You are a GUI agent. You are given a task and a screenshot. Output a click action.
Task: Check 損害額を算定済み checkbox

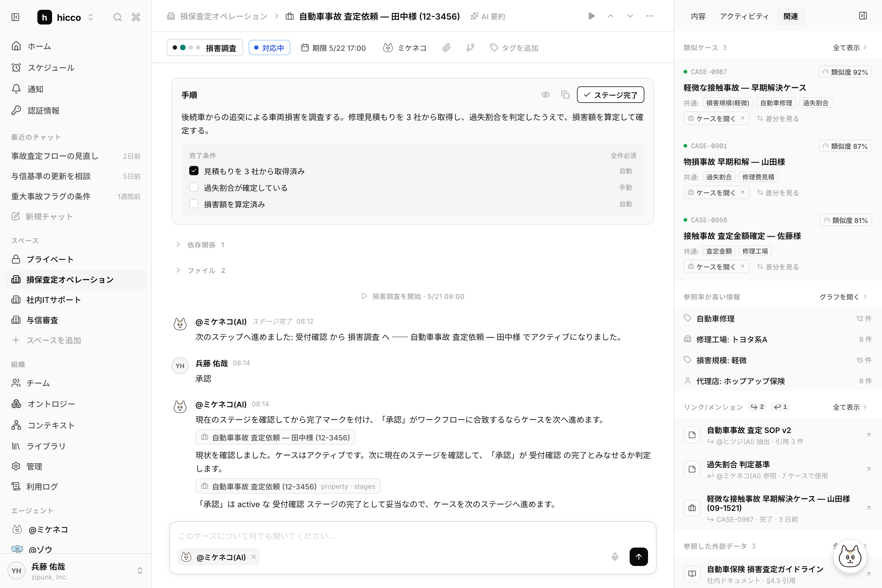(194, 204)
